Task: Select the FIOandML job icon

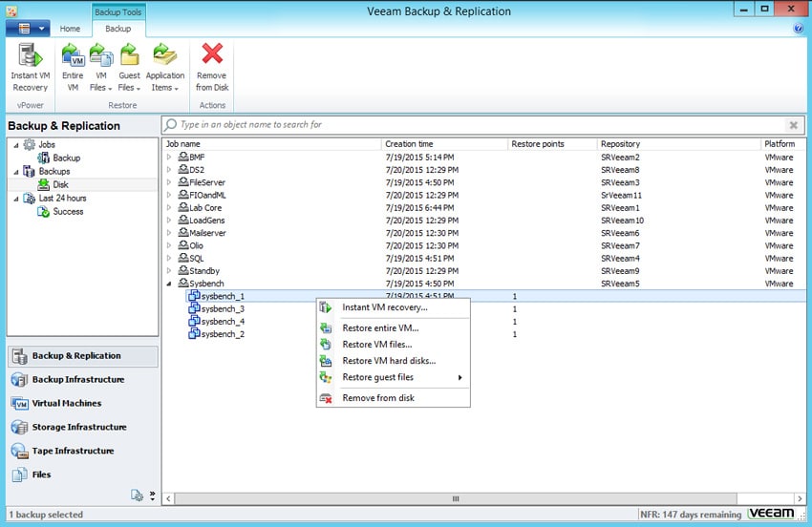Action: (183, 194)
